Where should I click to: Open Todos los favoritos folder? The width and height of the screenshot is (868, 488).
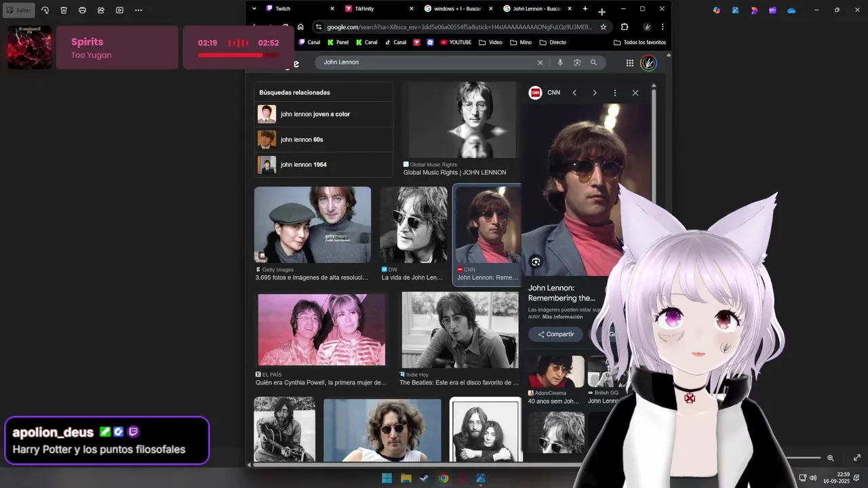[639, 42]
